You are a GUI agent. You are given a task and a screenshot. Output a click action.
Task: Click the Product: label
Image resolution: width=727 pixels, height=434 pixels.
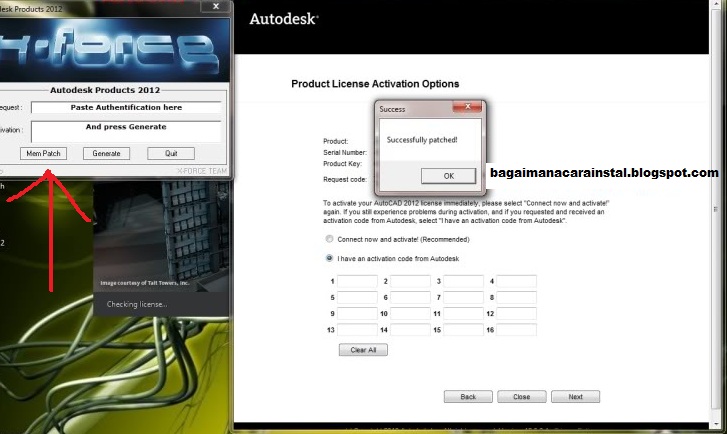[x=336, y=141]
